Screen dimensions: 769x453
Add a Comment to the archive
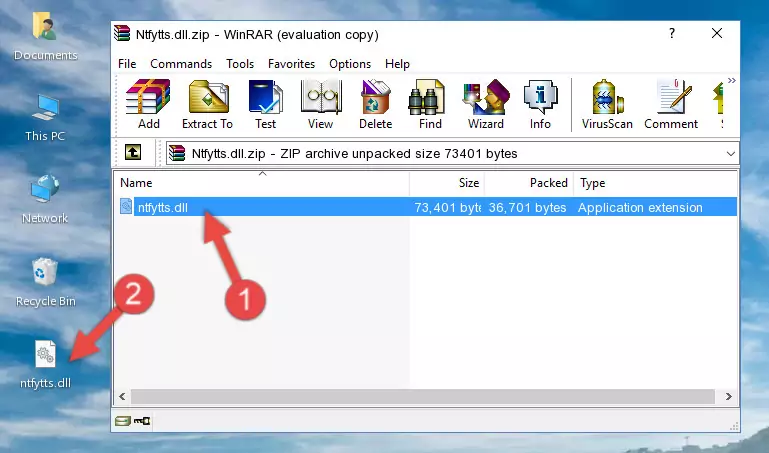(x=671, y=104)
